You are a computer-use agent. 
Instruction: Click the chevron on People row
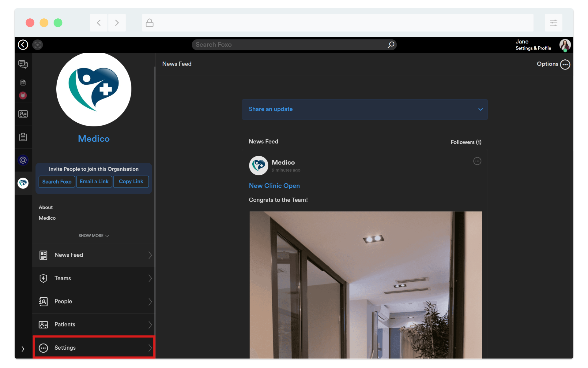[150, 302]
